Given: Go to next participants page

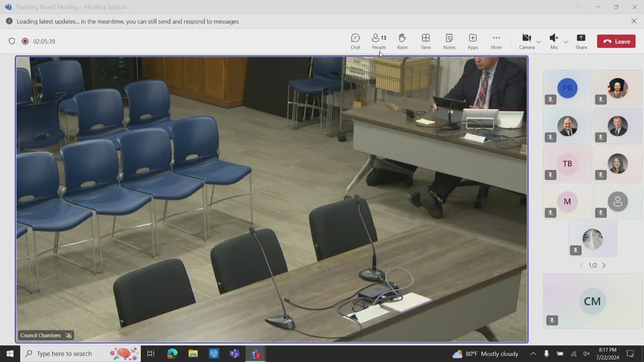Looking at the screenshot, I should [x=604, y=265].
